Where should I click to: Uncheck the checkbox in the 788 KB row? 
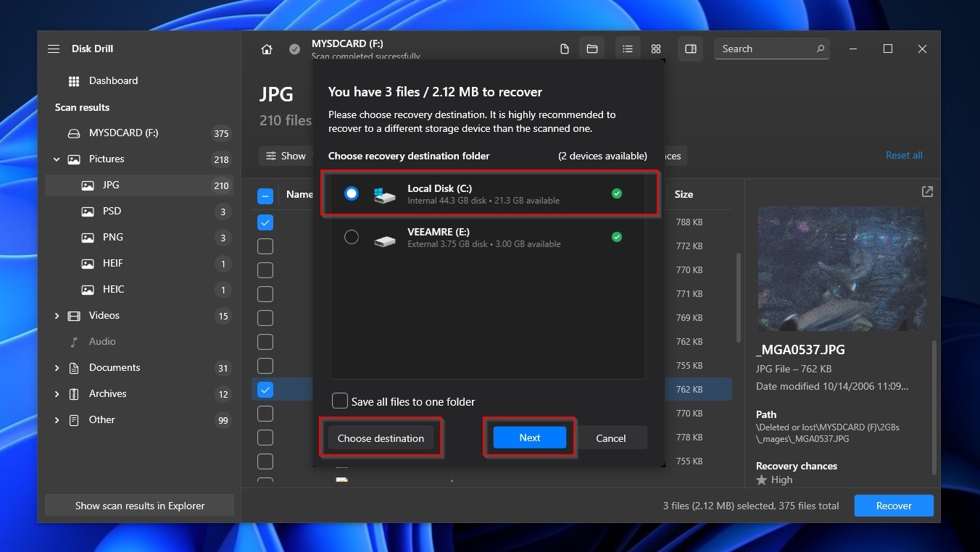click(265, 222)
